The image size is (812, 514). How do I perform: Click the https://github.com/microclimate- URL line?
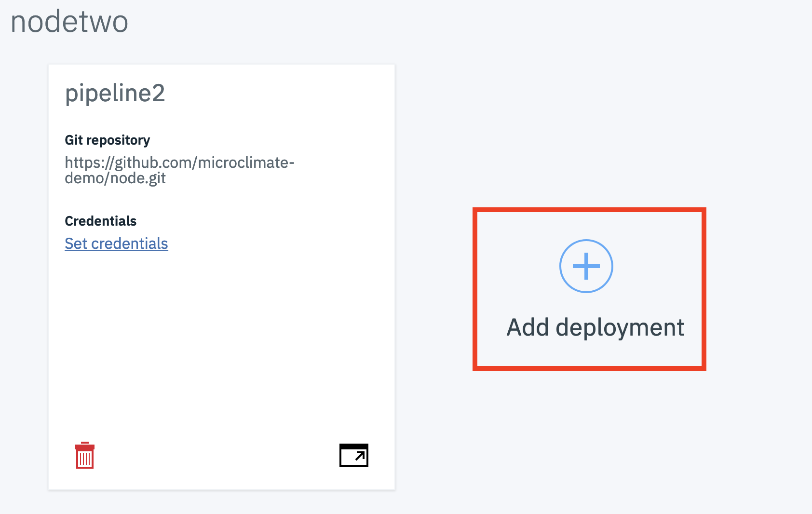pos(179,162)
